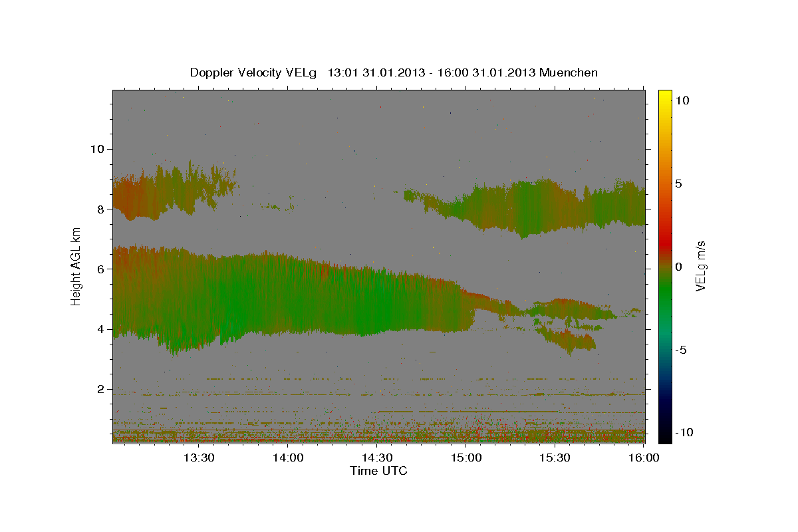Click the 15:30 time tick label
This screenshot has height=532, width=798.
(555, 458)
